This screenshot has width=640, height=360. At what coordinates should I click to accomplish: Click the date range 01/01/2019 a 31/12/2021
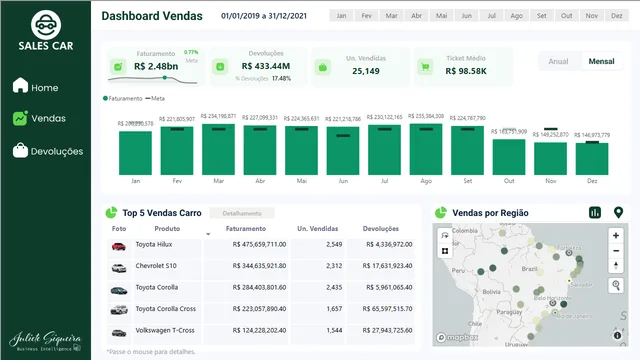[264, 16]
